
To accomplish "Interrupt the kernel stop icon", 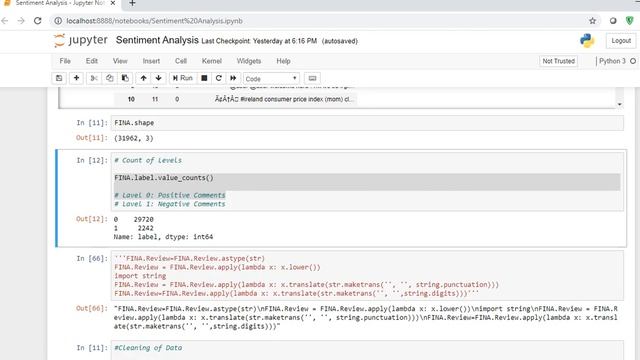I will click(204, 78).
